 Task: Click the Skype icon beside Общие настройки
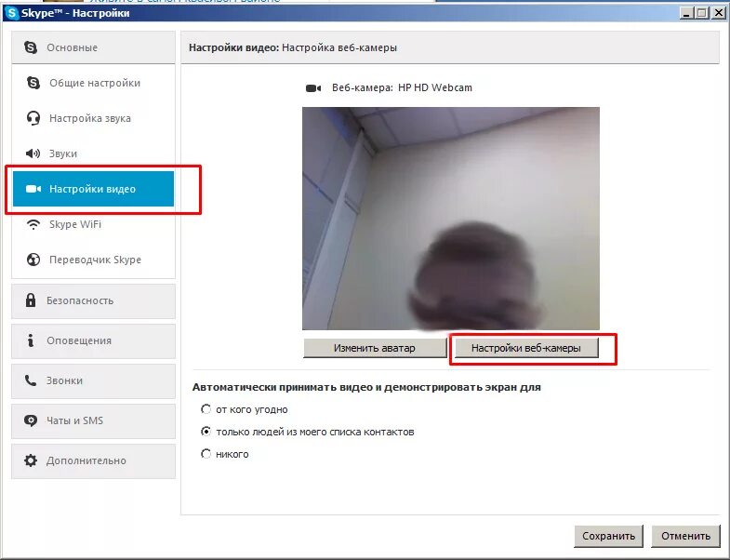pos(33,83)
